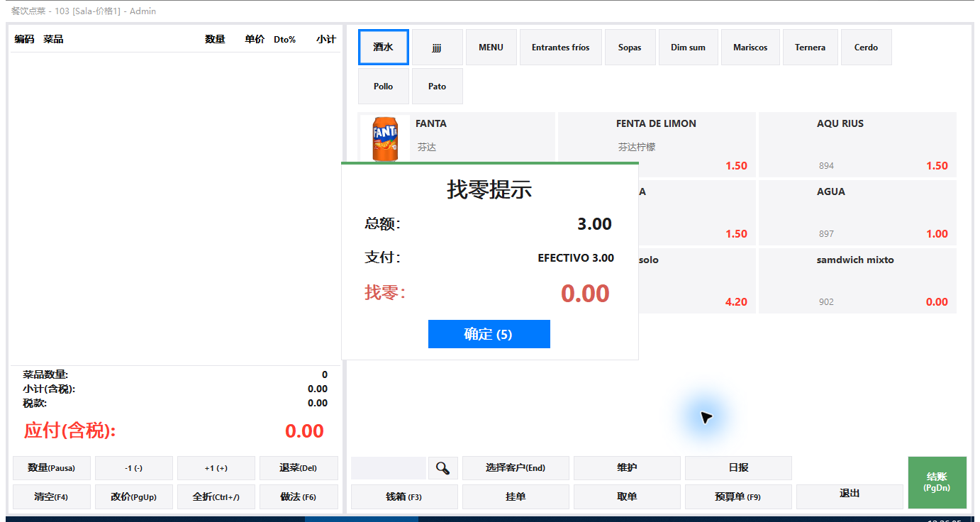Image resolution: width=980 pixels, height=522 pixels.
Task: Add AGUA priced 1.00 to order
Action: point(857,213)
